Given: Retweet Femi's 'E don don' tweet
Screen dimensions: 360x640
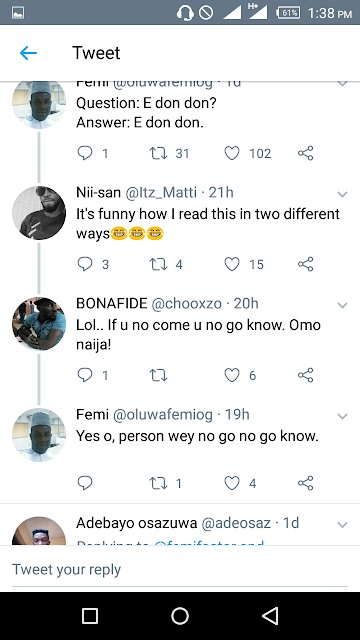Looking at the screenshot, I should pos(158,153).
